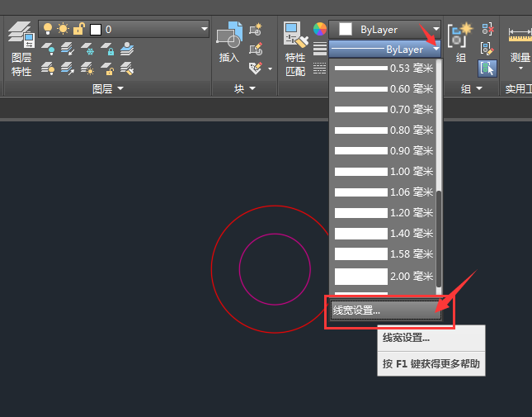Toggle layer 0 freeze sun in layer box
The height and width of the screenshot is (417, 532).
pyautogui.click(x=63, y=29)
